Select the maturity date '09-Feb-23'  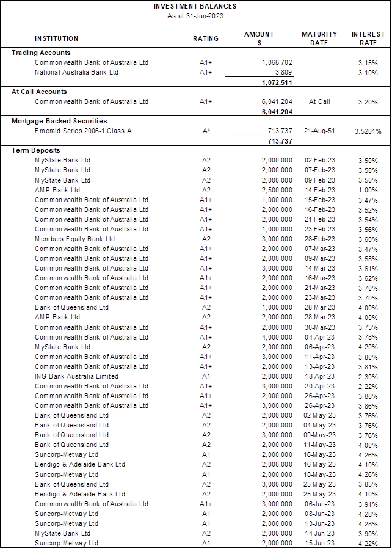tap(319, 180)
